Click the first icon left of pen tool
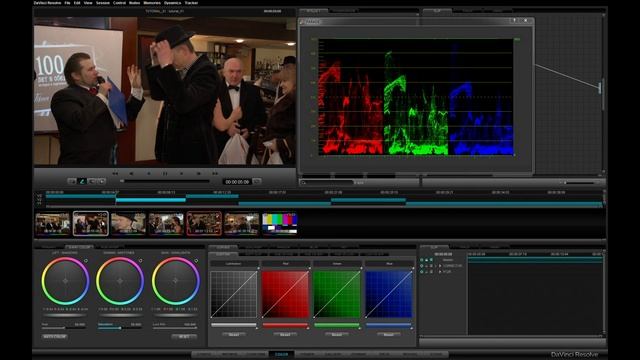 point(72,181)
